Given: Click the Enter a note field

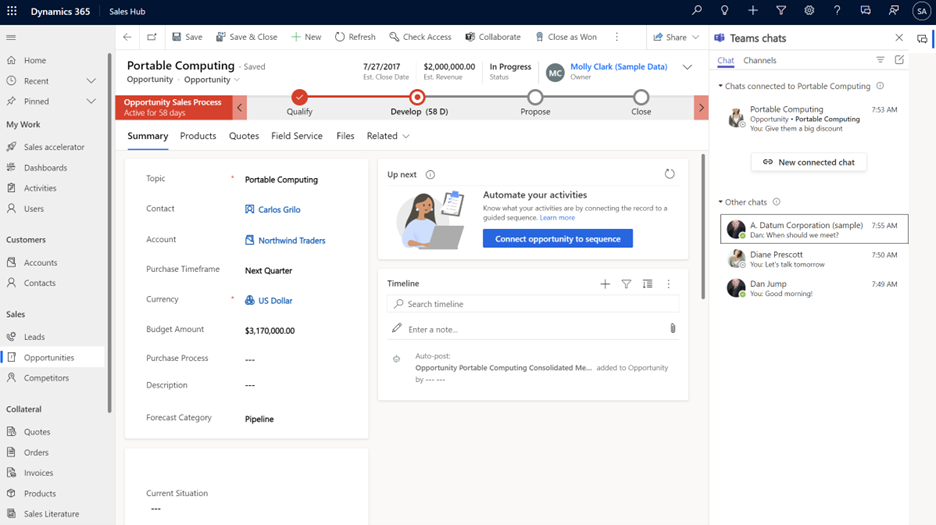Looking at the screenshot, I should tap(533, 329).
